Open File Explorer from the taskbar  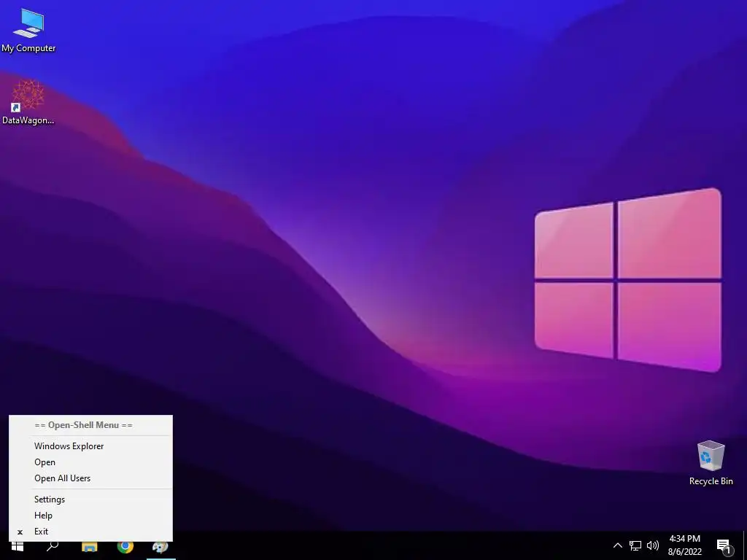pos(89,546)
